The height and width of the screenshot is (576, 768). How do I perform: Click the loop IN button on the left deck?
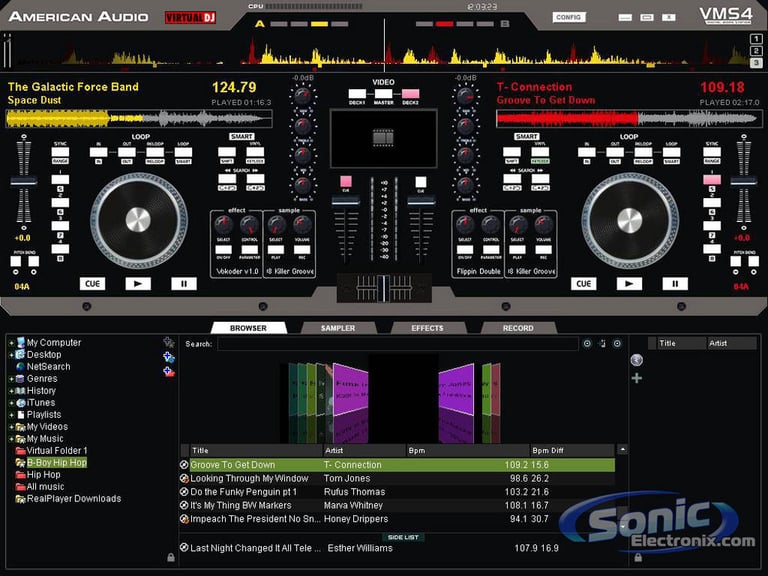[x=98, y=152]
